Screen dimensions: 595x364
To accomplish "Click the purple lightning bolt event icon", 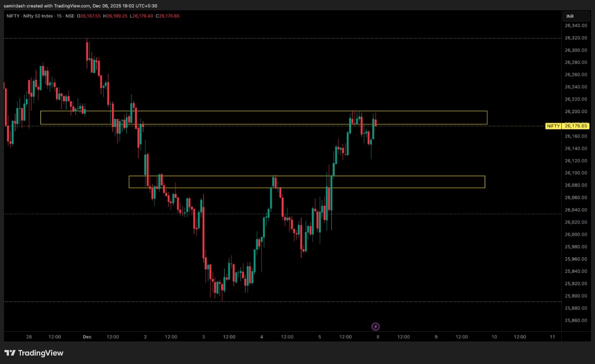I will 376,326.
